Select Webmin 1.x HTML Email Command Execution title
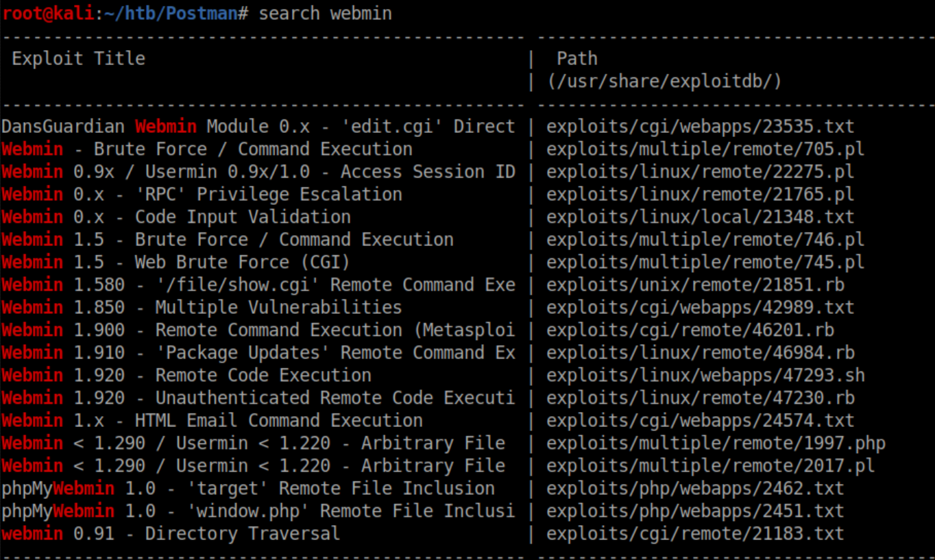 click(x=212, y=421)
